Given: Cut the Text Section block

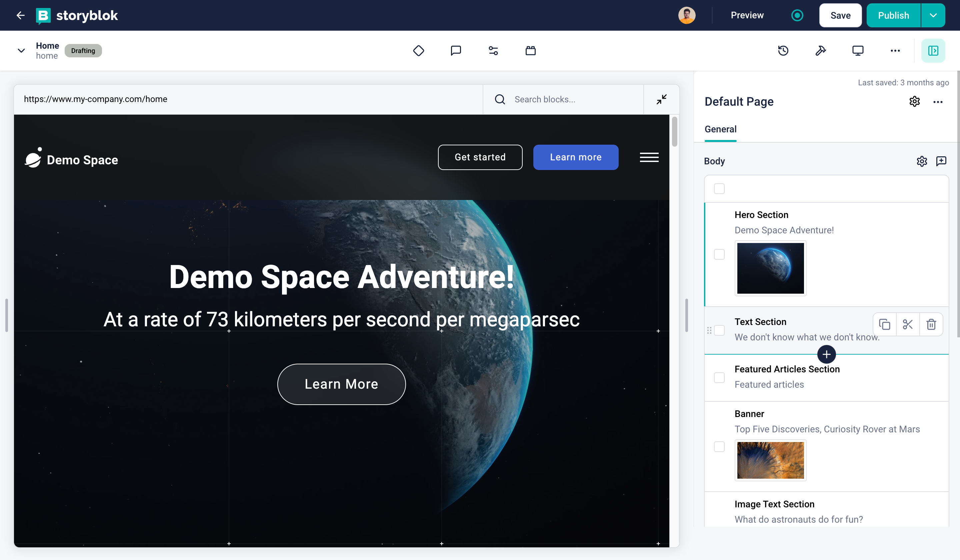Looking at the screenshot, I should coord(908,324).
